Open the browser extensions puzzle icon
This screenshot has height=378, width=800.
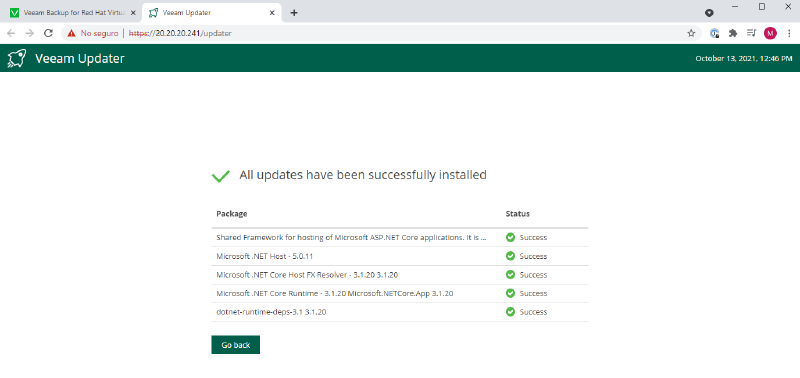tap(733, 33)
